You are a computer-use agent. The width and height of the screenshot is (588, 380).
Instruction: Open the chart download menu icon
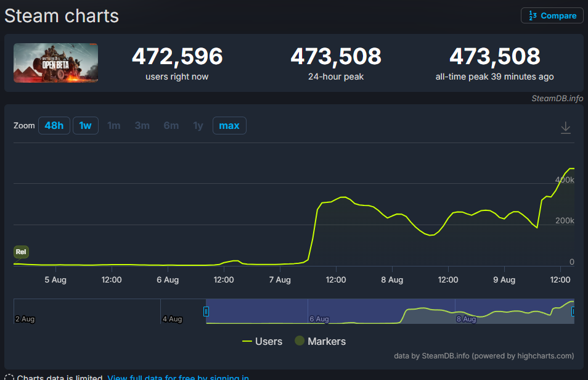565,128
